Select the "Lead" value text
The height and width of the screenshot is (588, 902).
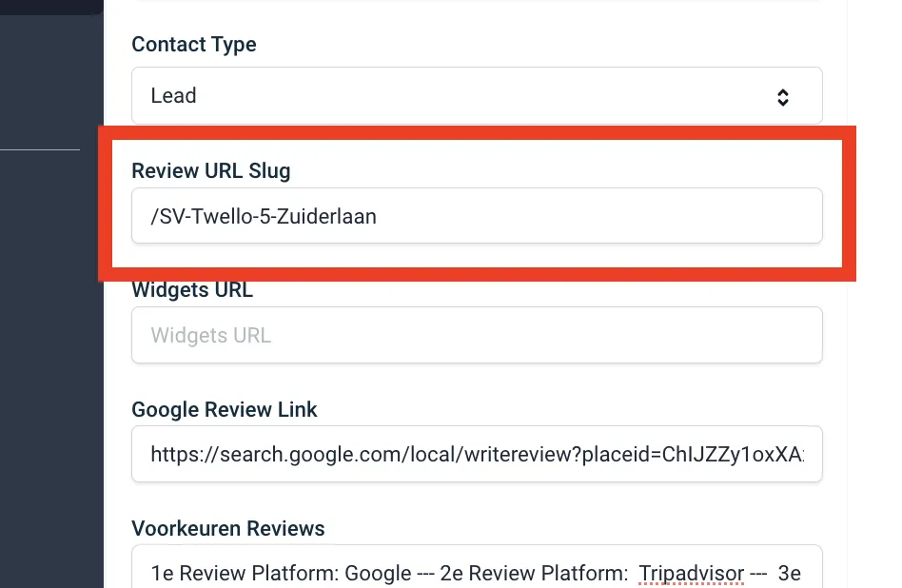coord(174,96)
